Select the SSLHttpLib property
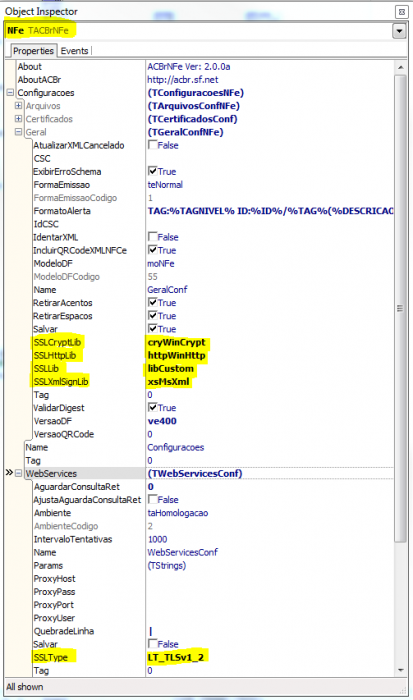The image size is (413, 700). pyautogui.click(x=55, y=355)
